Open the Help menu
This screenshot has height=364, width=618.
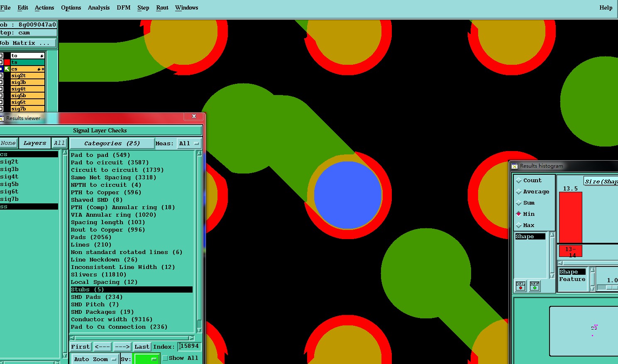pyautogui.click(x=606, y=7)
